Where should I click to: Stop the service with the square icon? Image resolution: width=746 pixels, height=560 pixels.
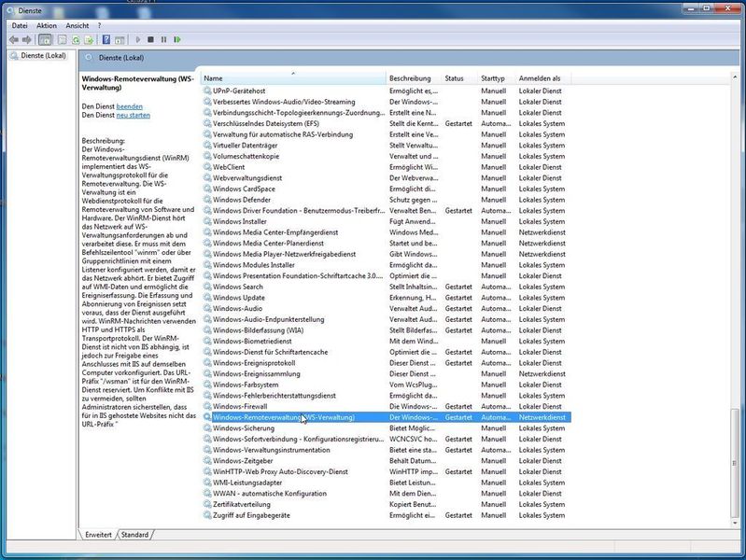click(x=150, y=39)
